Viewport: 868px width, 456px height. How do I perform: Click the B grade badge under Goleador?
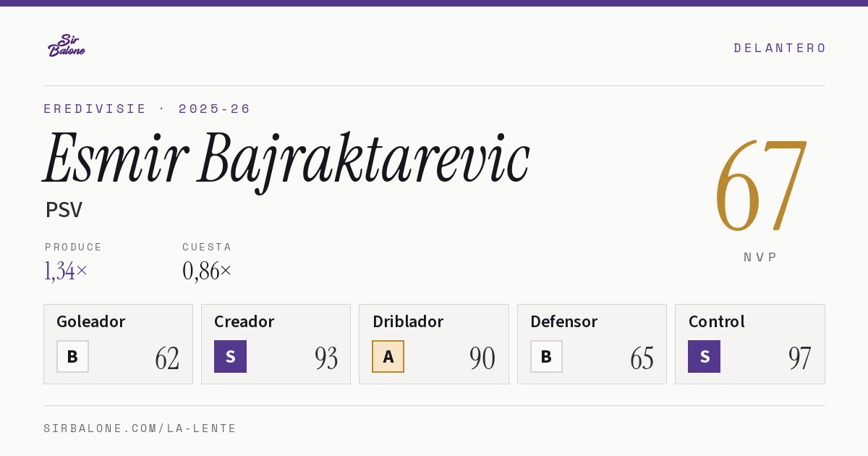click(x=72, y=356)
